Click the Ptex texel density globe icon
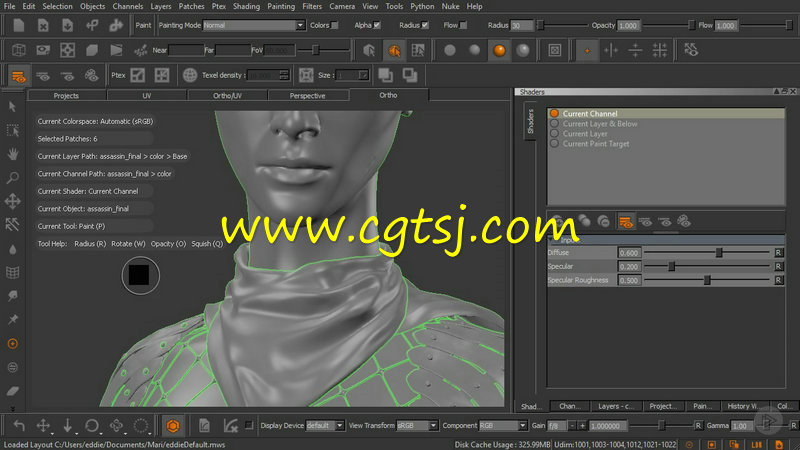This screenshot has width=800, height=450. pos(190,75)
